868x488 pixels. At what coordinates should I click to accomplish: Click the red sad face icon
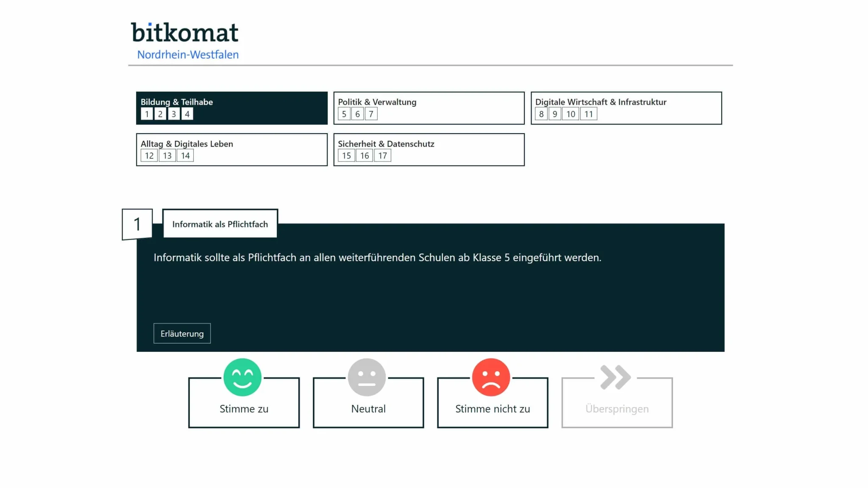(491, 377)
